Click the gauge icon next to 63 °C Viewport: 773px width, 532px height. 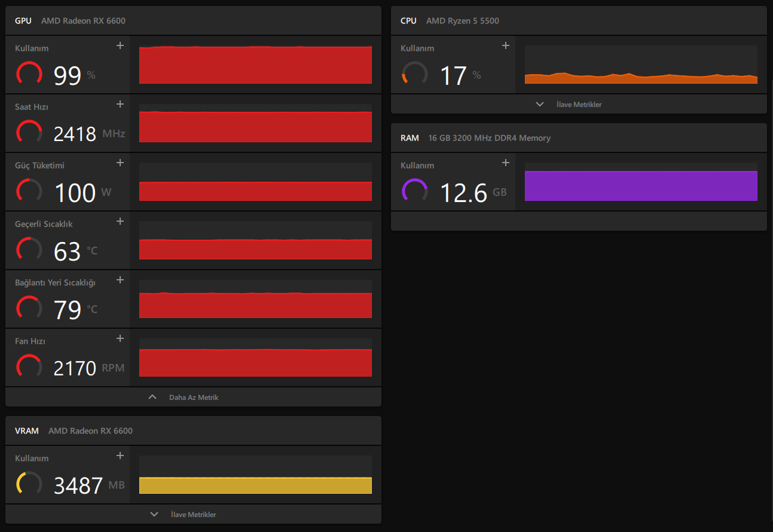(29, 249)
